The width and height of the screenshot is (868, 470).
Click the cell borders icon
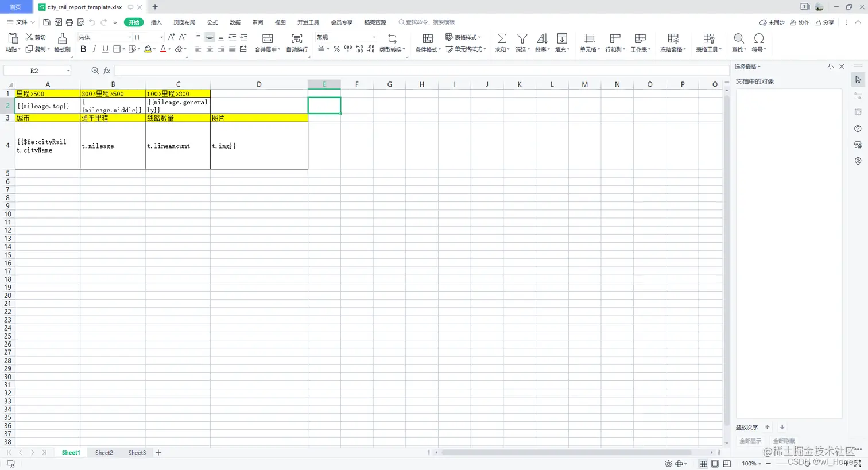point(117,49)
